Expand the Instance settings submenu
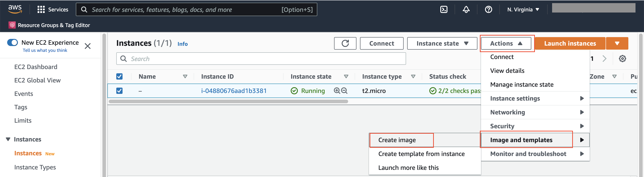Image resolution: width=644 pixels, height=177 pixels. (x=535, y=98)
